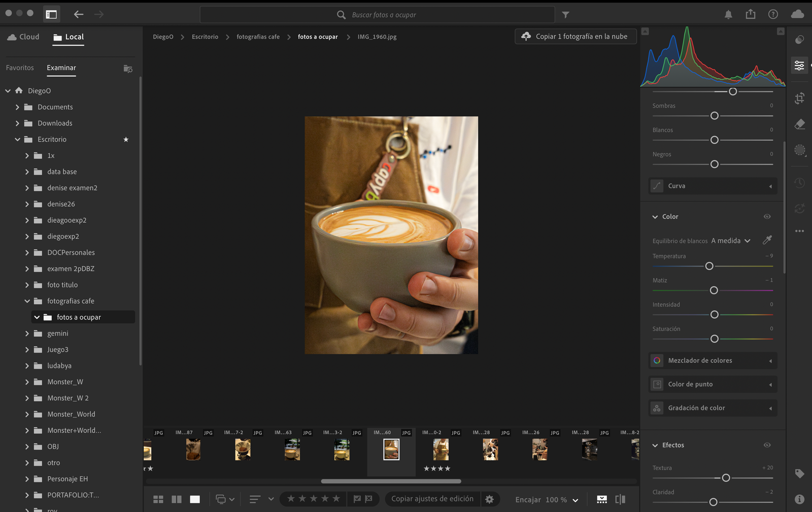
Task: Click Copiar 1 fotografía en la nube
Action: pyautogui.click(x=576, y=37)
